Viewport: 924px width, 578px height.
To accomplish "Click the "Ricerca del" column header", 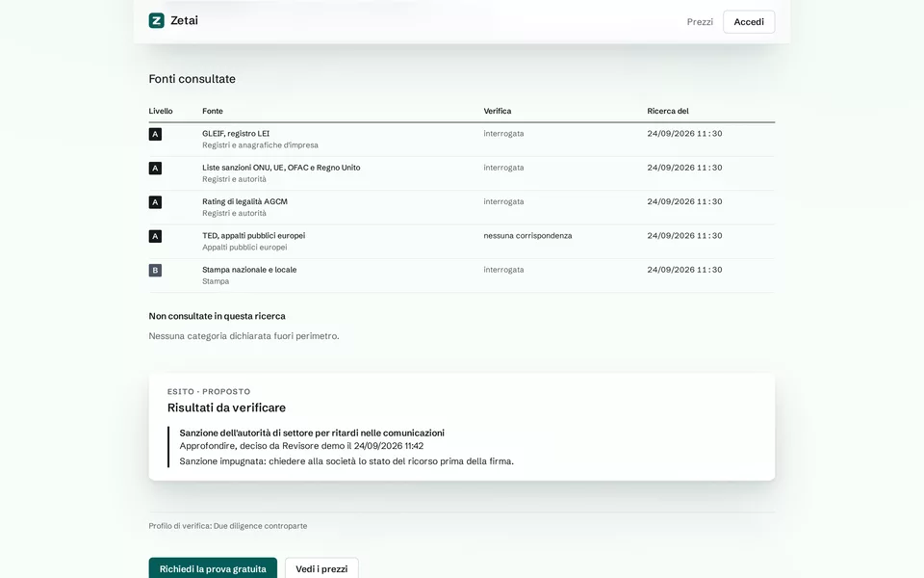I will [668, 111].
